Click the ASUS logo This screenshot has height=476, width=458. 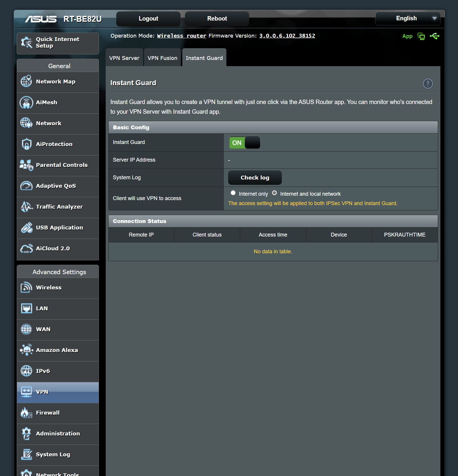point(41,19)
